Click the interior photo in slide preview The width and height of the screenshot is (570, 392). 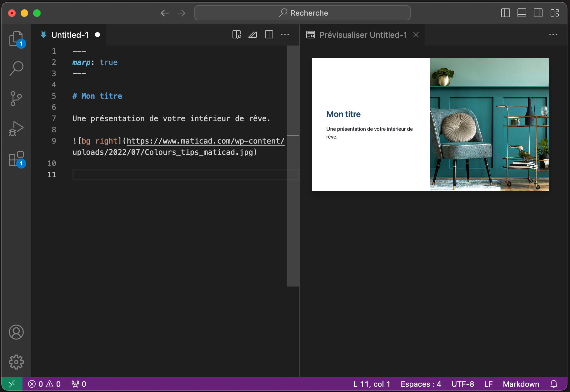tap(489, 125)
